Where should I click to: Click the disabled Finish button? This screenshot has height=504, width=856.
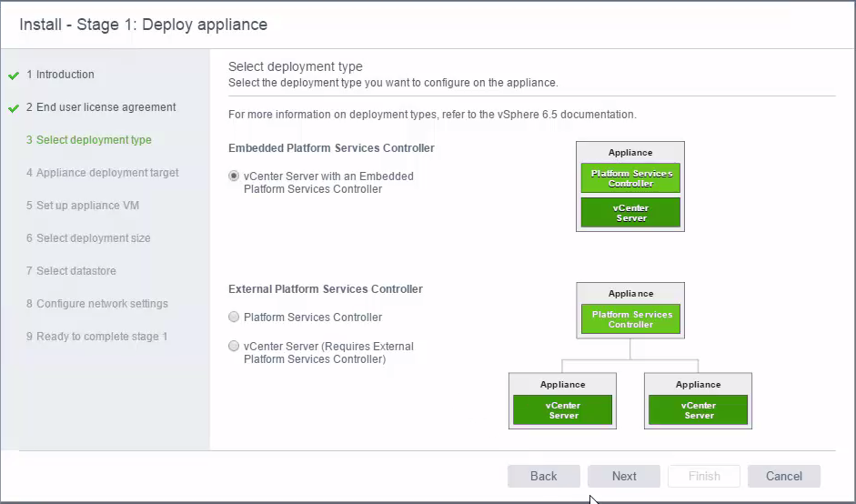[x=704, y=476]
